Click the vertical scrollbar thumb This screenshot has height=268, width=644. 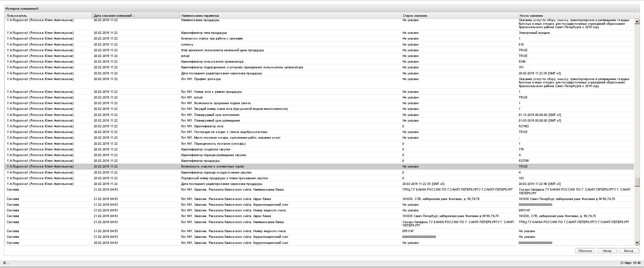click(637, 182)
